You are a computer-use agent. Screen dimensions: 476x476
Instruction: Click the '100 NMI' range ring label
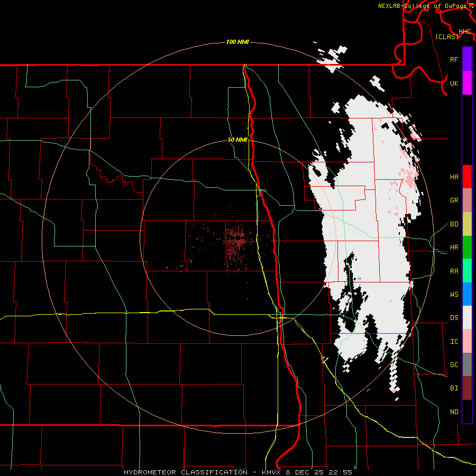click(237, 42)
